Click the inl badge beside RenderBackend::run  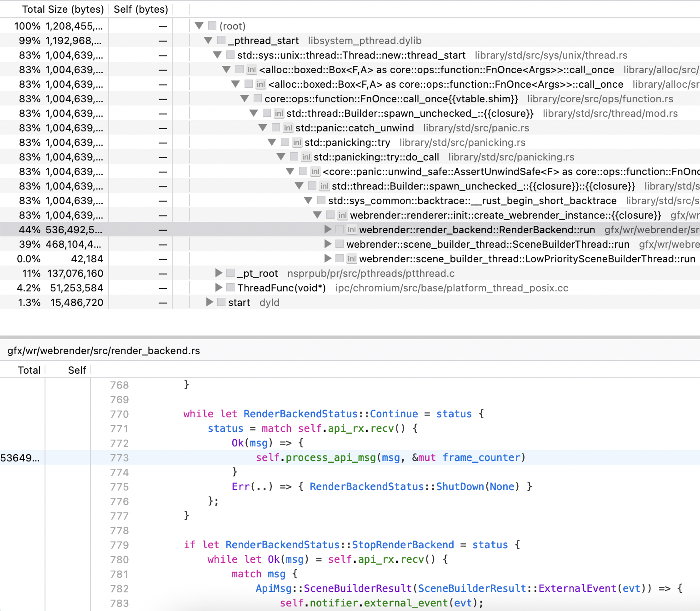pos(351,230)
